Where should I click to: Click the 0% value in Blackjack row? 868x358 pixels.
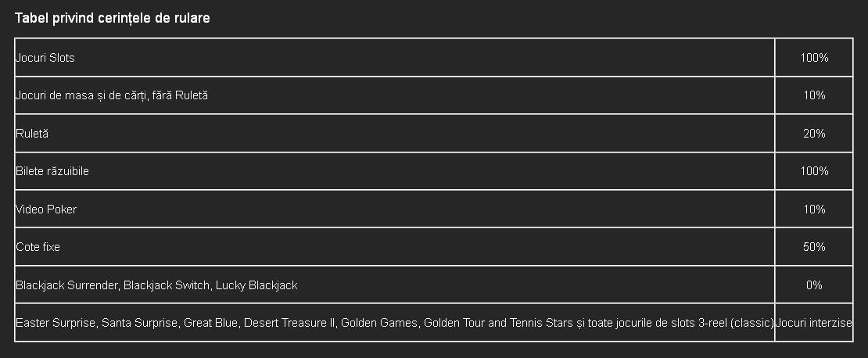pyautogui.click(x=814, y=285)
